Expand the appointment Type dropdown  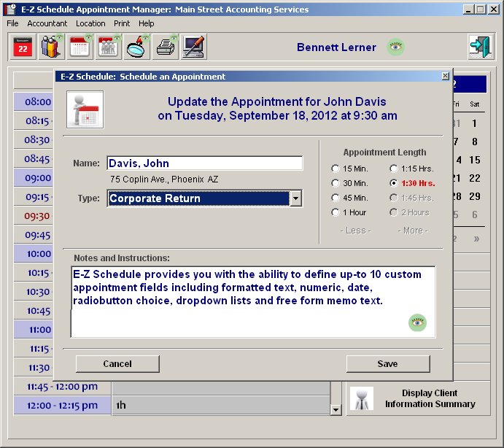point(295,198)
